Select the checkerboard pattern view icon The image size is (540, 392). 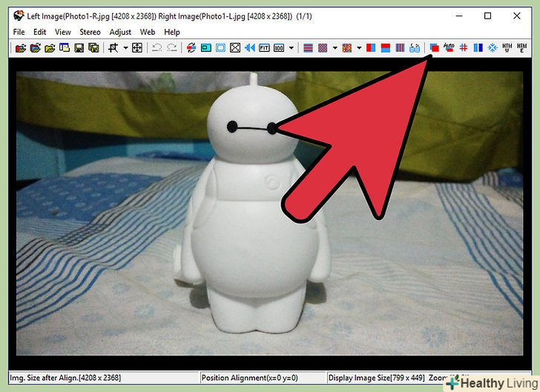(x=323, y=48)
